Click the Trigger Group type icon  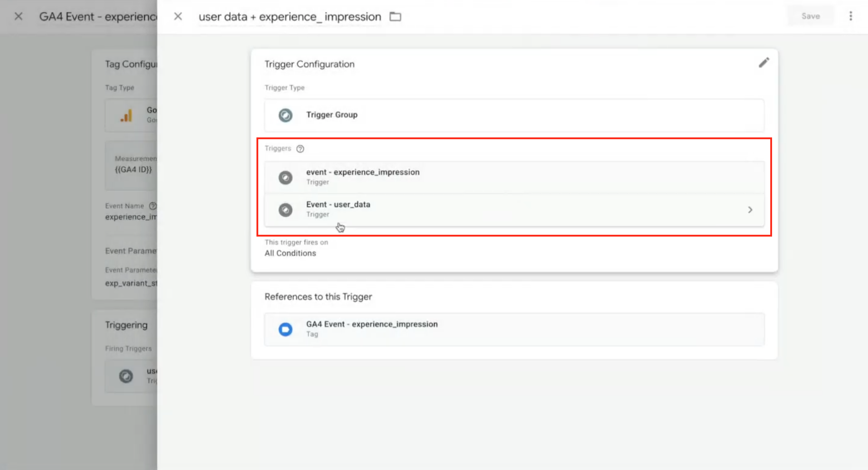[286, 116]
